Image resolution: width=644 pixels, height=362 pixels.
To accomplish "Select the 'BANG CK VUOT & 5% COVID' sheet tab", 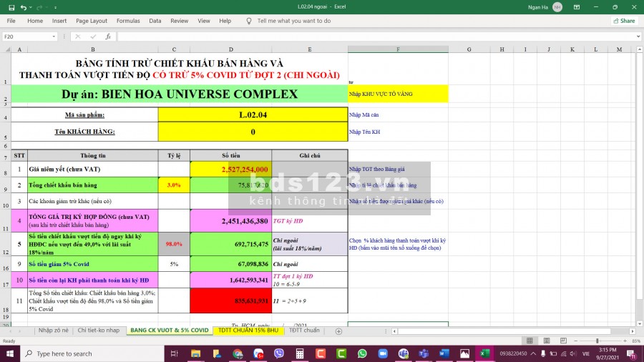I will (x=169, y=331).
